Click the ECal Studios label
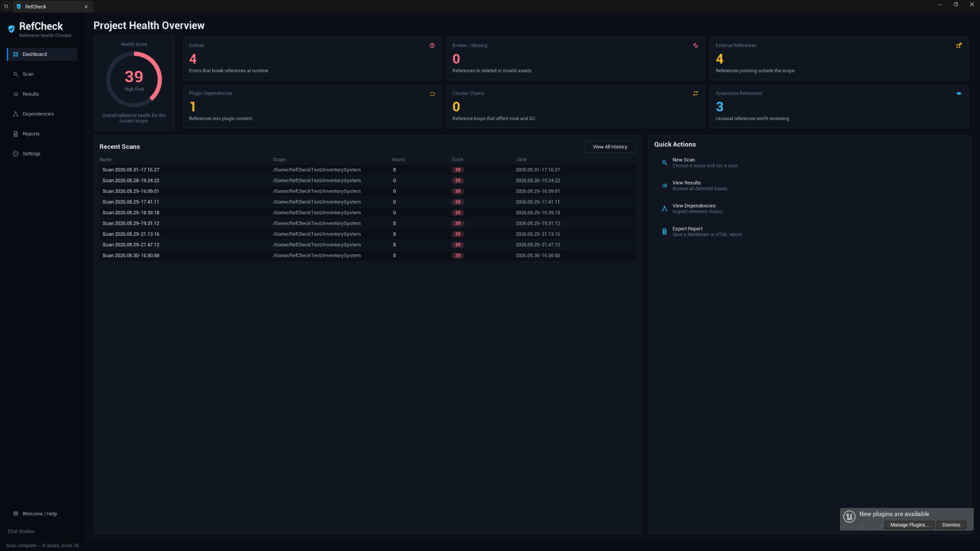The width and height of the screenshot is (980, 551). coord(21,531)
